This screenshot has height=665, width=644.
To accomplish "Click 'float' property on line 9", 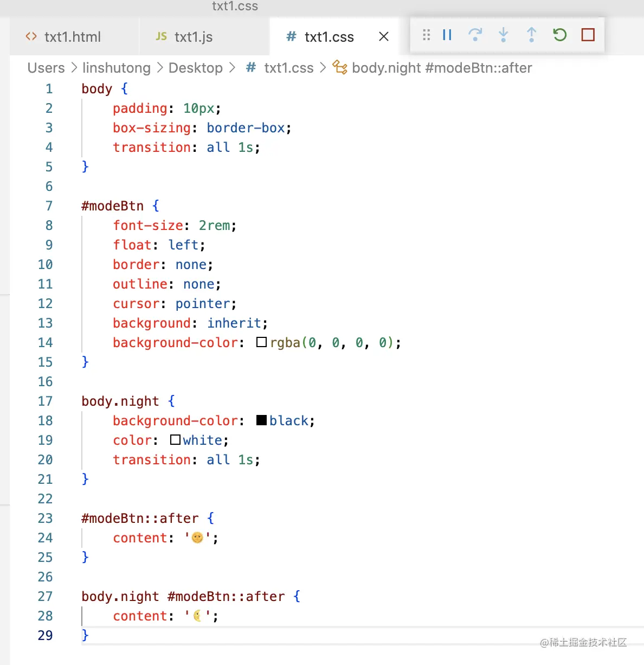I will point(132,245).
